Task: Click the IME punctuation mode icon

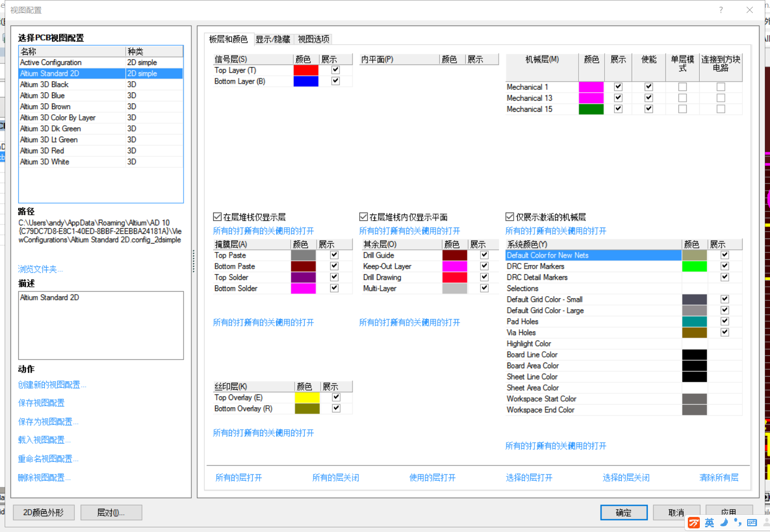Action: click(738, 523)
